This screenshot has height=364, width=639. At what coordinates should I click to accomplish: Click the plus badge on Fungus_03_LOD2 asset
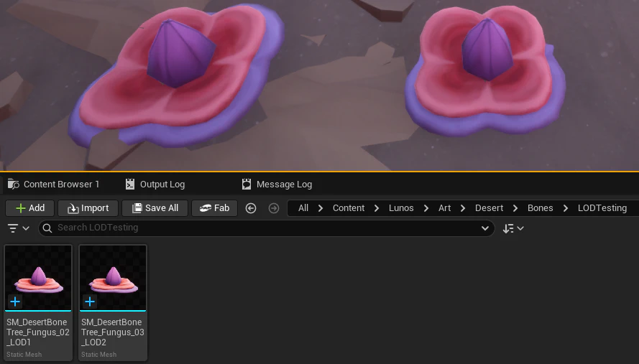pos(90,302)
